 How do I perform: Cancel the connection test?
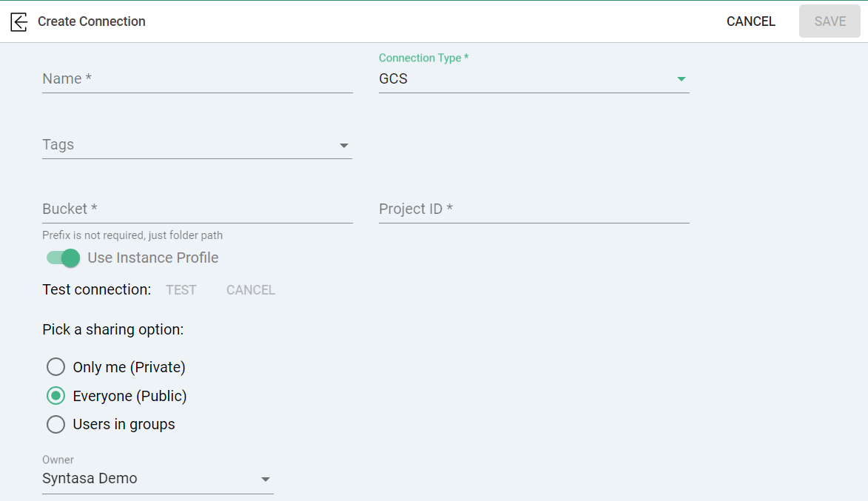[251, 290]
